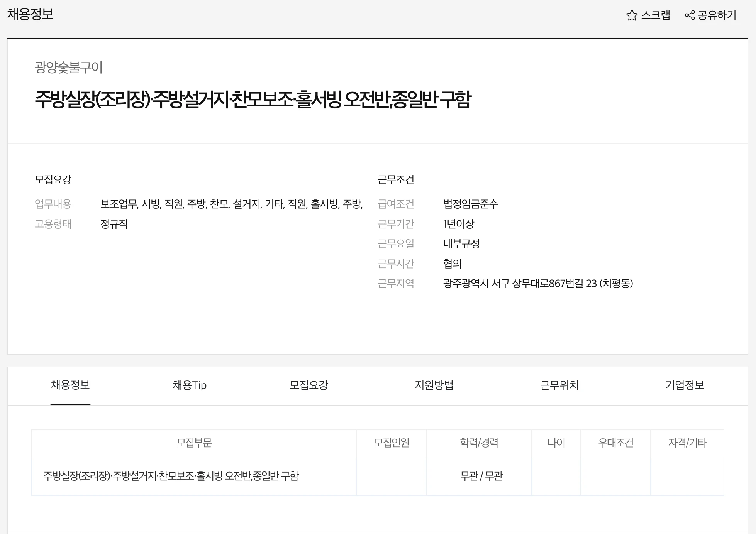Switch to the 채용Tip tab
756x534 pixels.
(190, 385)
